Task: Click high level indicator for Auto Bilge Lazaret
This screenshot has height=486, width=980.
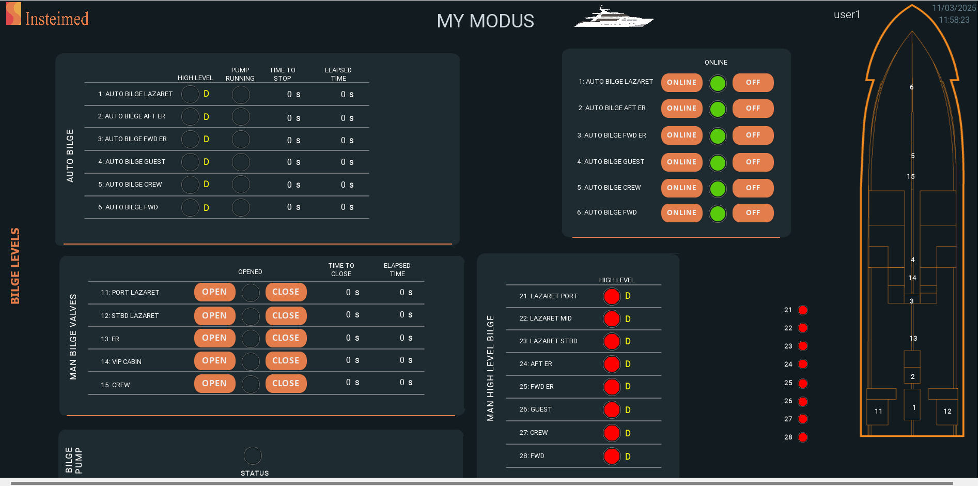Action: [x=190, y=94]
